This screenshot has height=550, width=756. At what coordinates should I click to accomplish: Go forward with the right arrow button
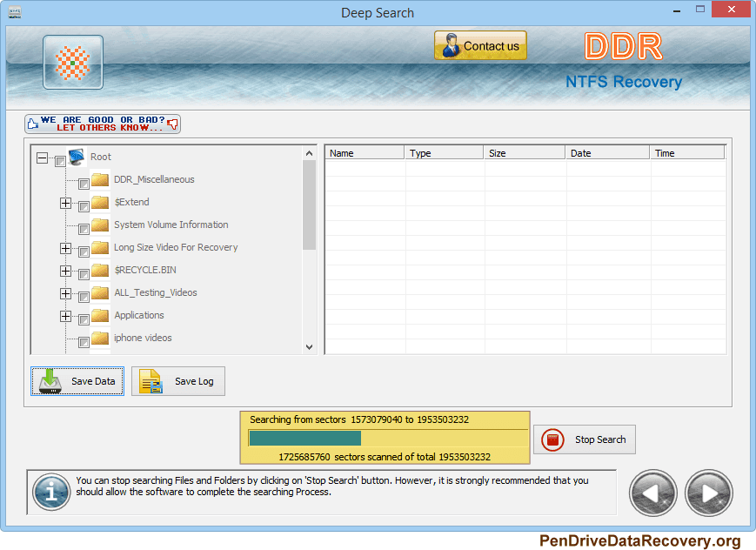[x=709, y=493]
